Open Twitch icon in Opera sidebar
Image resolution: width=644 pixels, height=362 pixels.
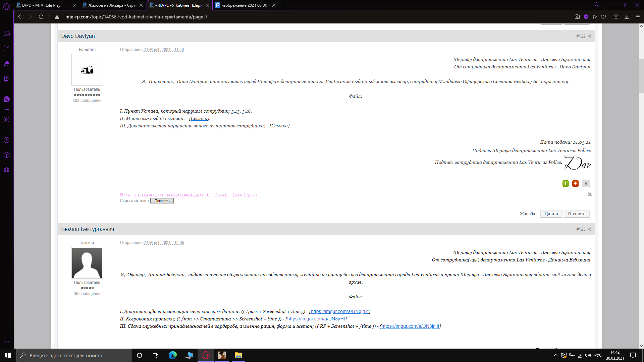click(x=7, y=79)
